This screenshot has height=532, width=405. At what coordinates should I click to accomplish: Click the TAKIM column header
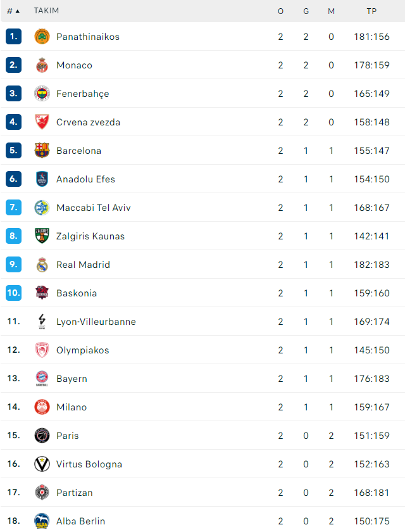(46, 11)
